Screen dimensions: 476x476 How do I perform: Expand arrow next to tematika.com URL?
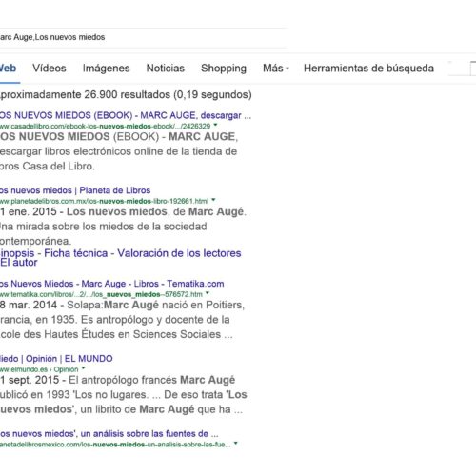coord(208,293)
